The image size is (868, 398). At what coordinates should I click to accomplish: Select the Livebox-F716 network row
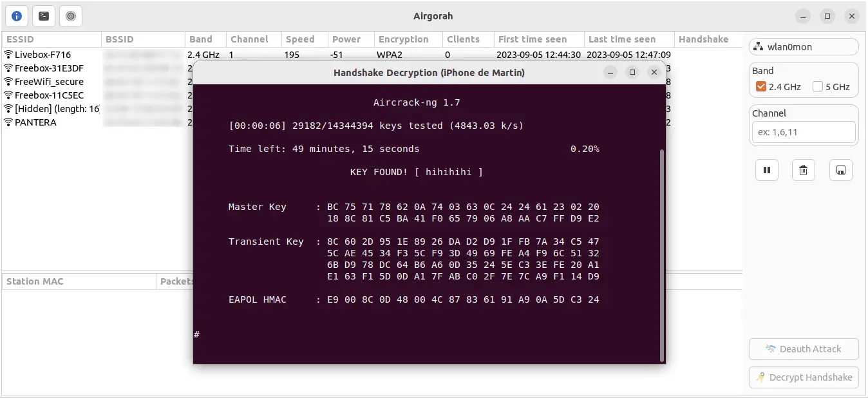(372, 55)
